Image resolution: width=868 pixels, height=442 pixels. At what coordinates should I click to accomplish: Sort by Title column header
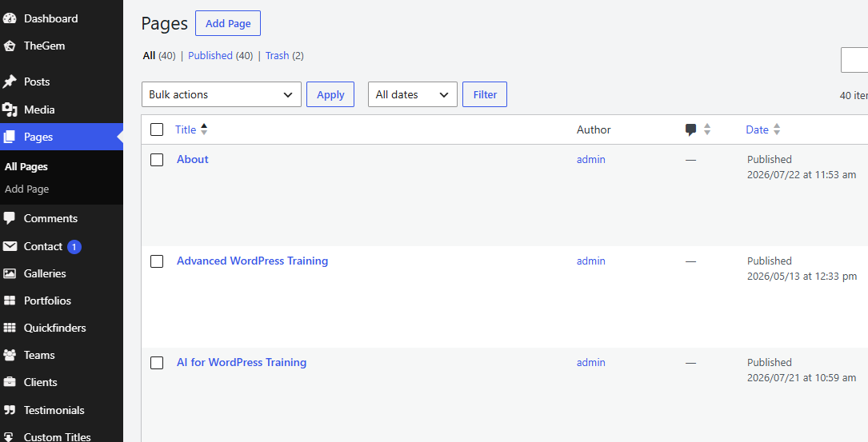[x=186, y=129]
